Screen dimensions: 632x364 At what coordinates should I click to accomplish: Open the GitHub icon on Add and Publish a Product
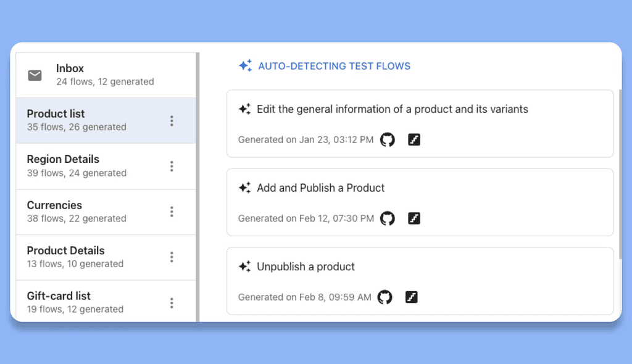click(x=388, y=218)
